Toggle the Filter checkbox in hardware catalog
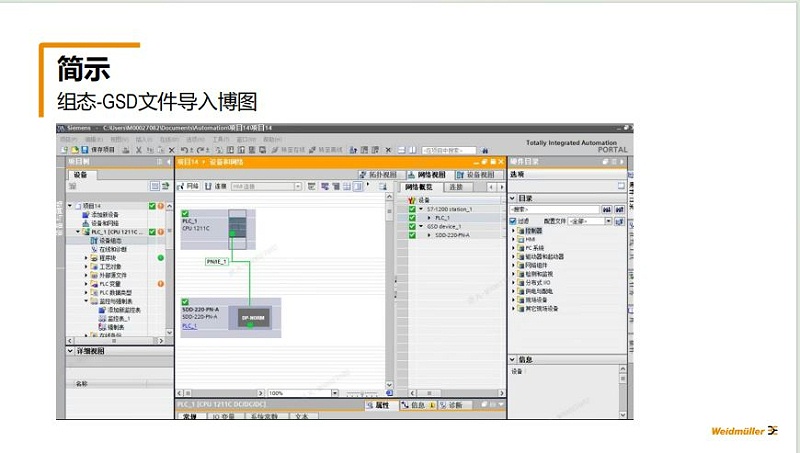Image resolution: width=800 pixels, height=453 pixels. coord(513,221)
